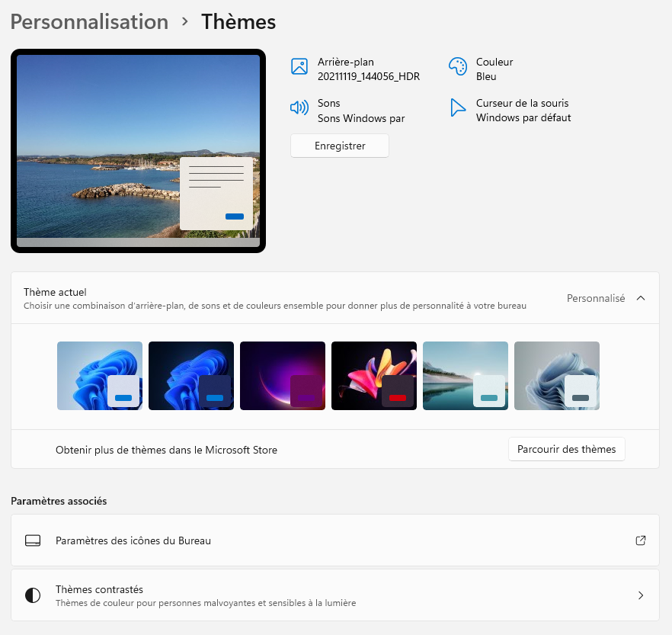Go back to Personnalisation breadcrumb

(89, 22)
